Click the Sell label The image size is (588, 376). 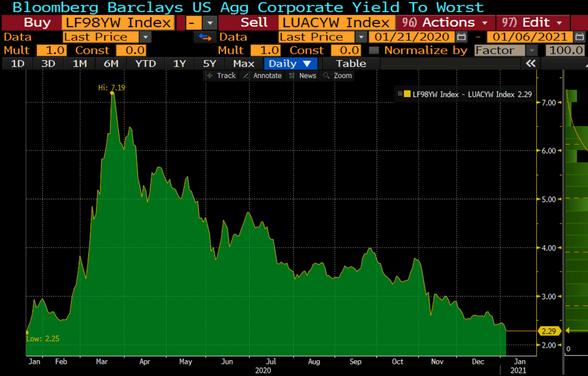pos(253,23)
